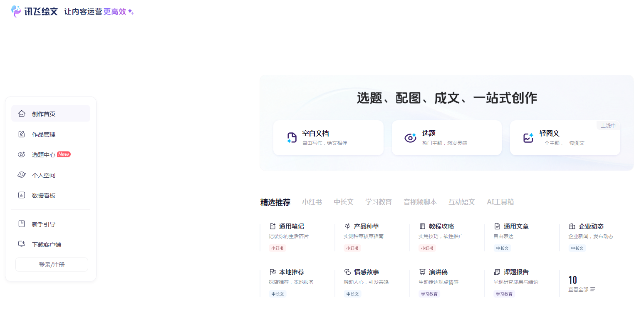
Task: Click the 讯飞绘文 logo icon
Action: click(x=15, y=11)
